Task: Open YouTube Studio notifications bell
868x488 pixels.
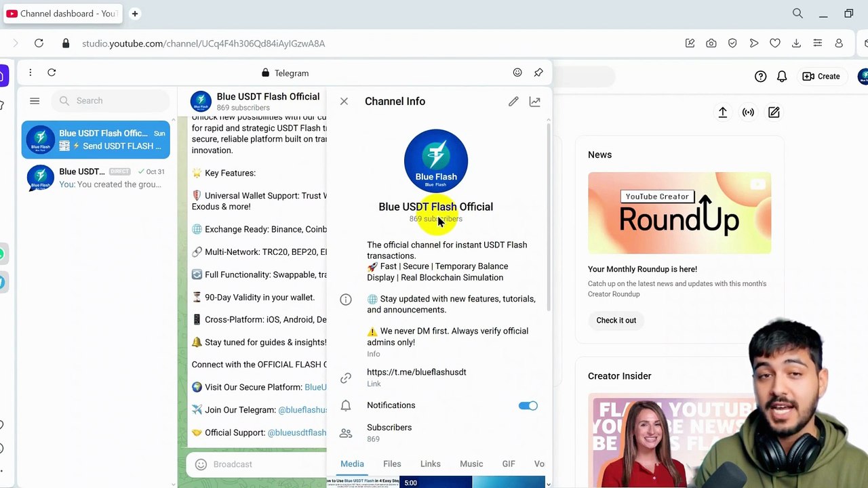Action: pyautogui.click(x=782, y=77)
